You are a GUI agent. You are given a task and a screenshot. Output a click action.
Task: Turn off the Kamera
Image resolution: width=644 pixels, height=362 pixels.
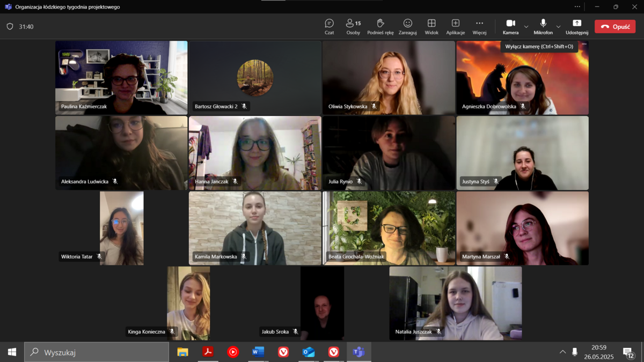510,27
